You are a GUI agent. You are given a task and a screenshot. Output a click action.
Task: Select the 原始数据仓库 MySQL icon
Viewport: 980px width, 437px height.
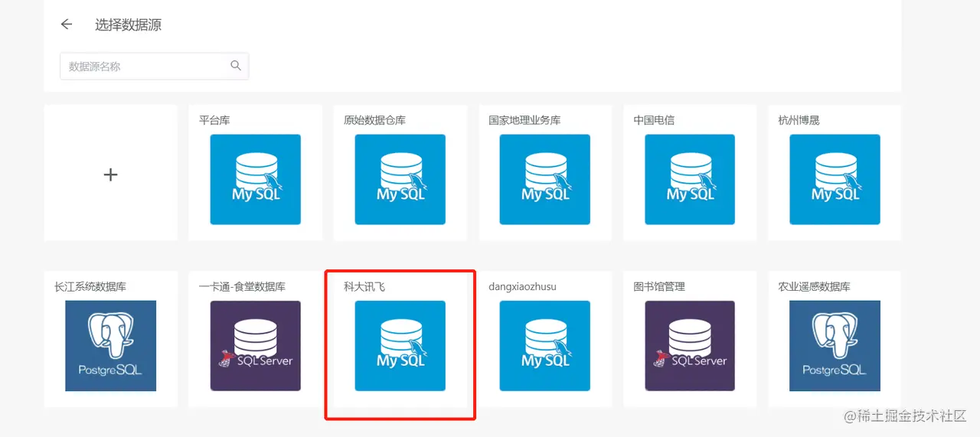pyautogui.click(x=400, y=180)
